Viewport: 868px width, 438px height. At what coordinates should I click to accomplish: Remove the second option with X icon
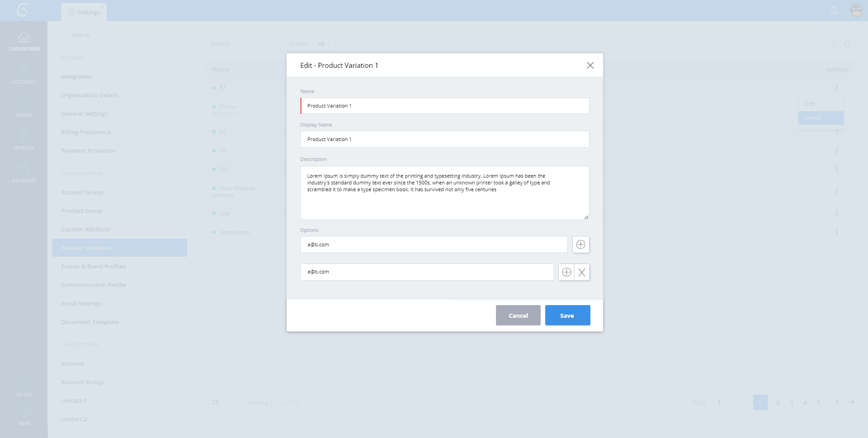click(582, 272)
